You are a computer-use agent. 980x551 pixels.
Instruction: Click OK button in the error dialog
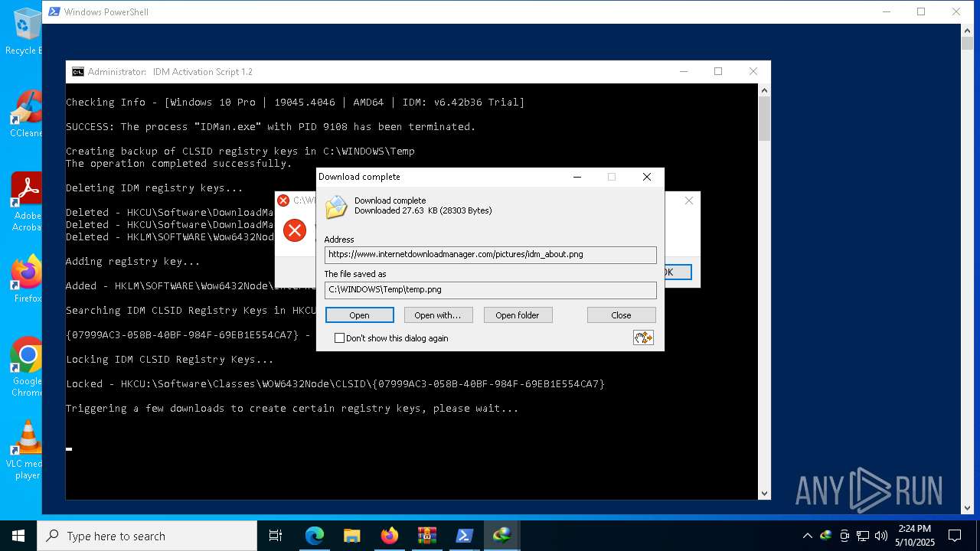pyautogui.click(x=678, y=272)
